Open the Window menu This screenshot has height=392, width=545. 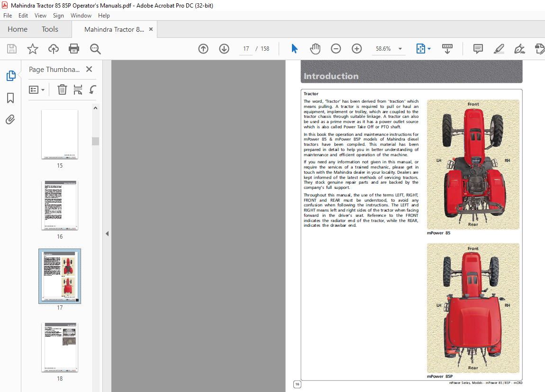(81, 16)
